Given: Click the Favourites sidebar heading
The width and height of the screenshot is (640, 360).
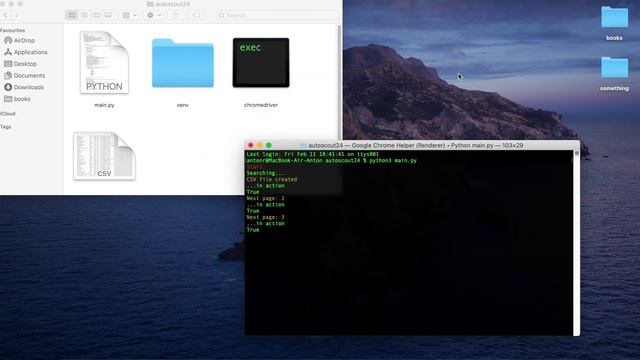Looking at the screenshot, I should 13,31.
